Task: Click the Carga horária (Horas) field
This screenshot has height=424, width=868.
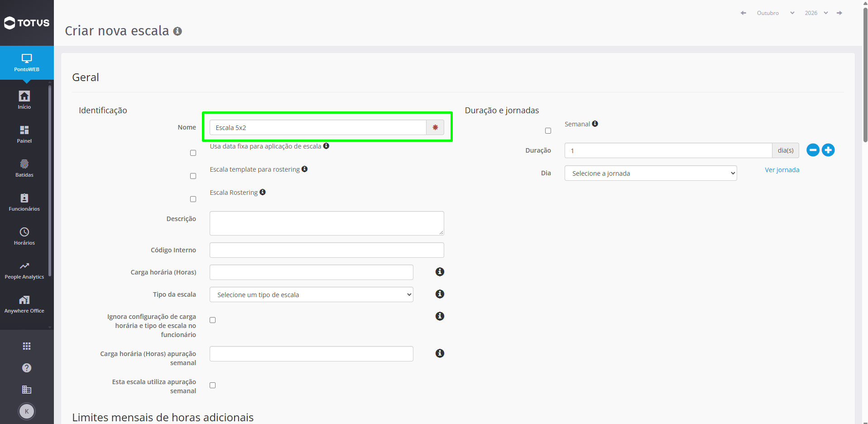Action: 312,272
